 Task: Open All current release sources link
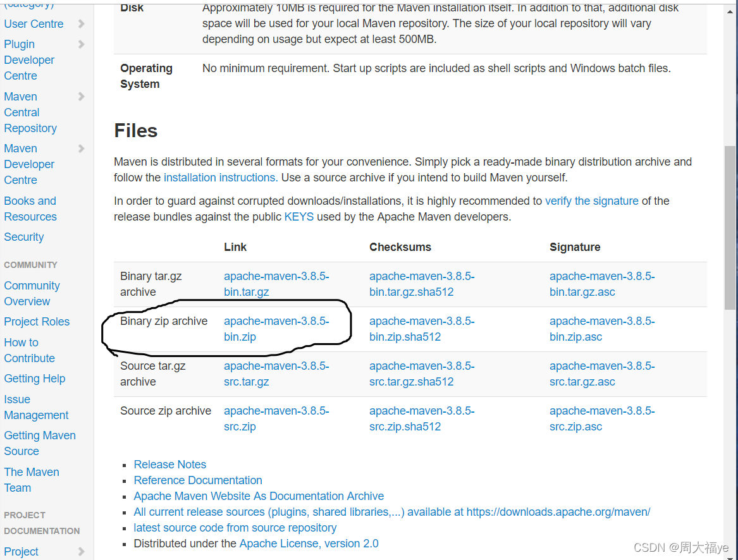[392, 512]
